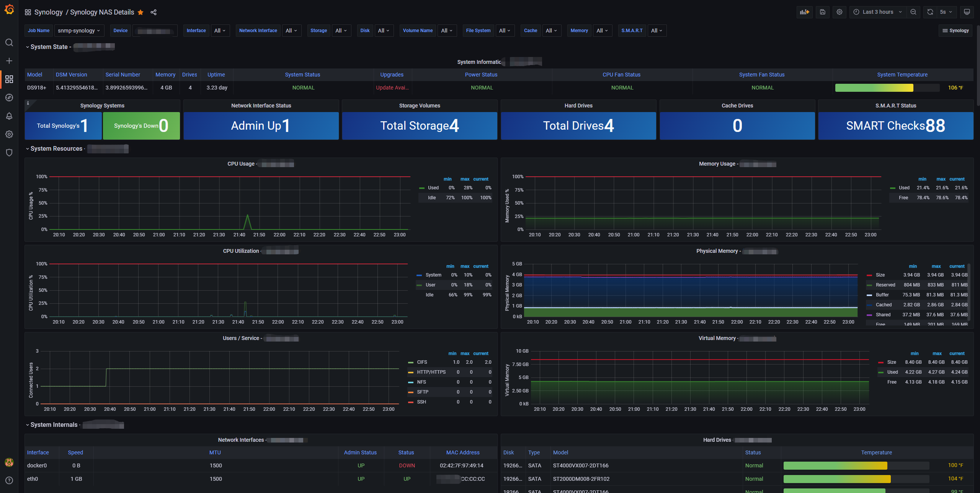
Task: Toggle the HTTP/HTTPS series in legend
Action: tap(431, 372)
